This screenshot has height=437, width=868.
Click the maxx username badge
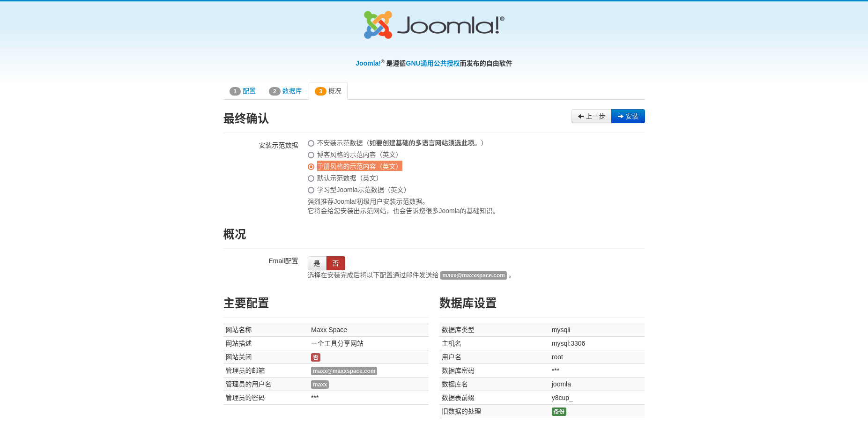pos(320,385)
